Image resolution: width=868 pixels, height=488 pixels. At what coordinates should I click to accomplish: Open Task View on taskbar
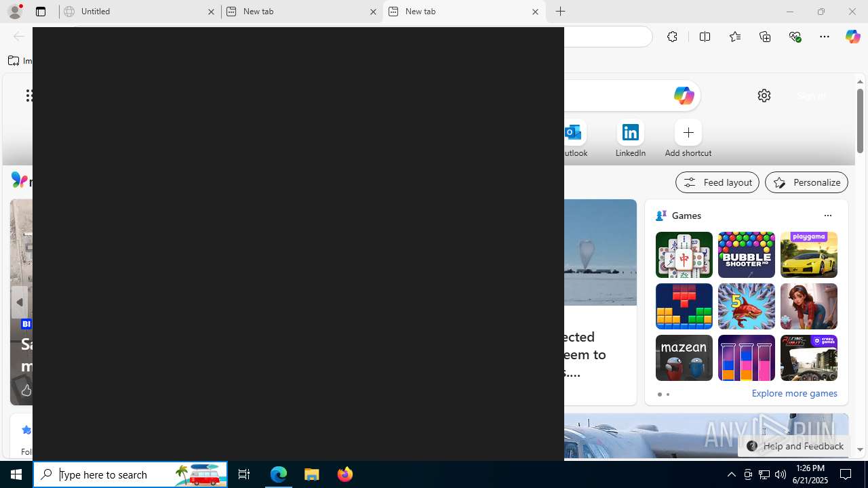(x=244, y=474)
